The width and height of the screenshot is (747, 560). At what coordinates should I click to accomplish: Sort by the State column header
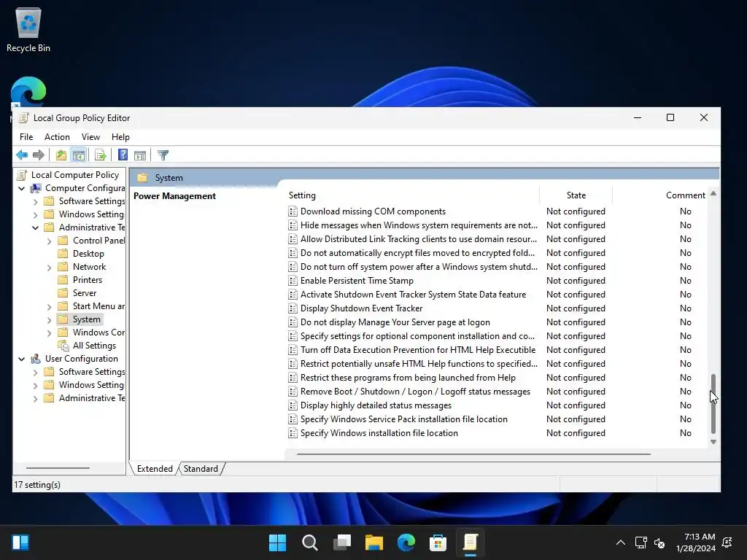pos(576,195)
